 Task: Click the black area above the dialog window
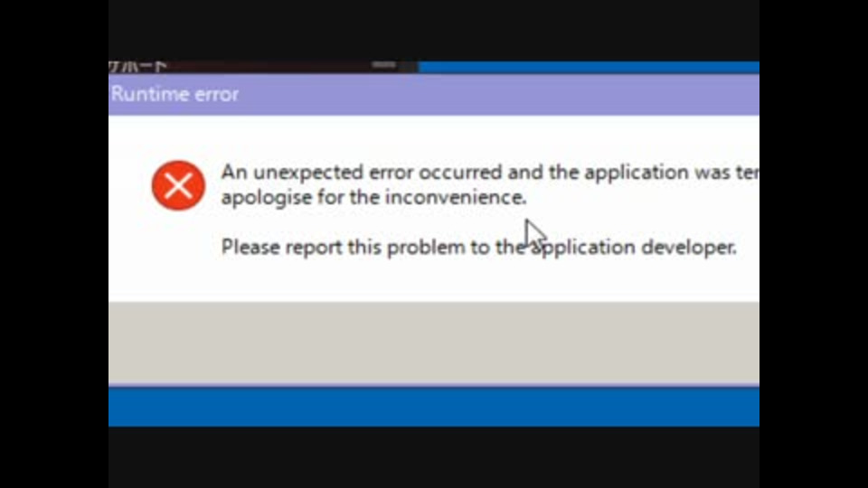[x=433, y=30]
